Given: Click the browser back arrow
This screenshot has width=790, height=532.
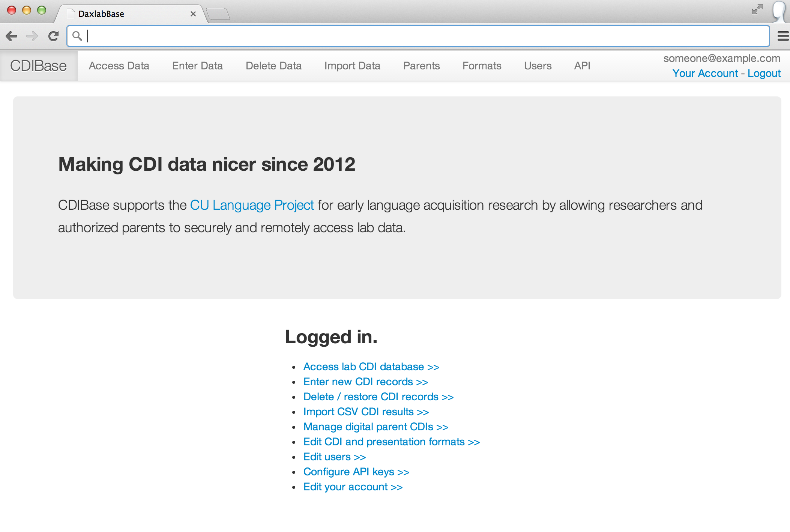Looking at the screenshot, I should click(x=12, y=36).
